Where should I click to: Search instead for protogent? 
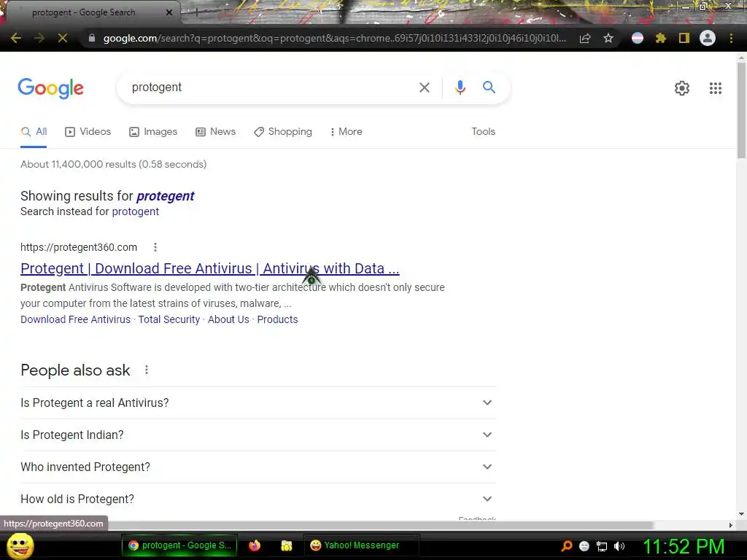tap(135, 211)
